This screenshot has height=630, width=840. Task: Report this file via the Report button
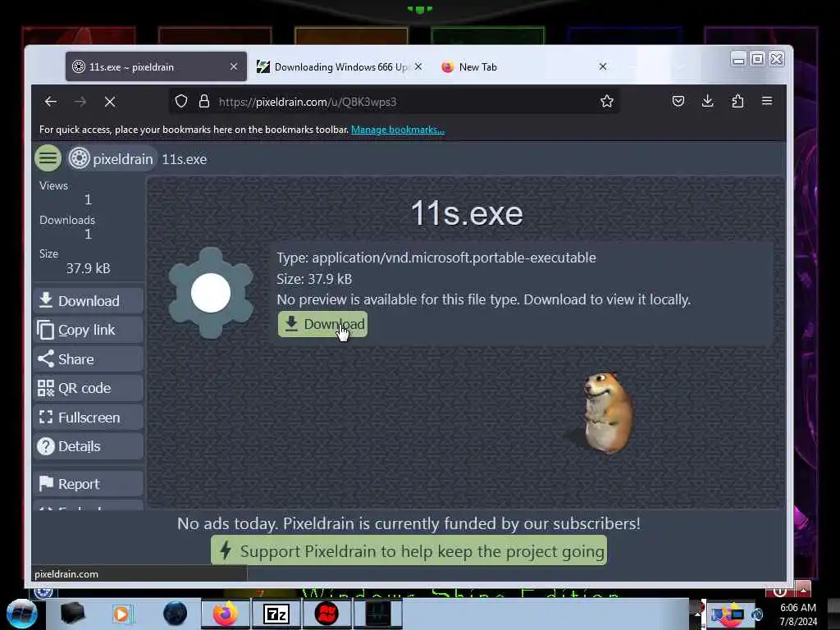coord(89,484)
